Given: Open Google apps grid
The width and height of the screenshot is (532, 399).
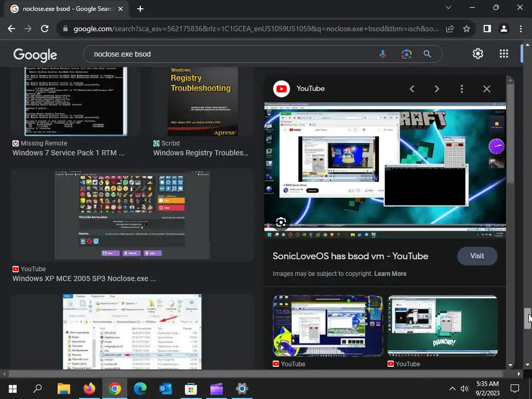Looking at the screenshot, I should (504, 54).
